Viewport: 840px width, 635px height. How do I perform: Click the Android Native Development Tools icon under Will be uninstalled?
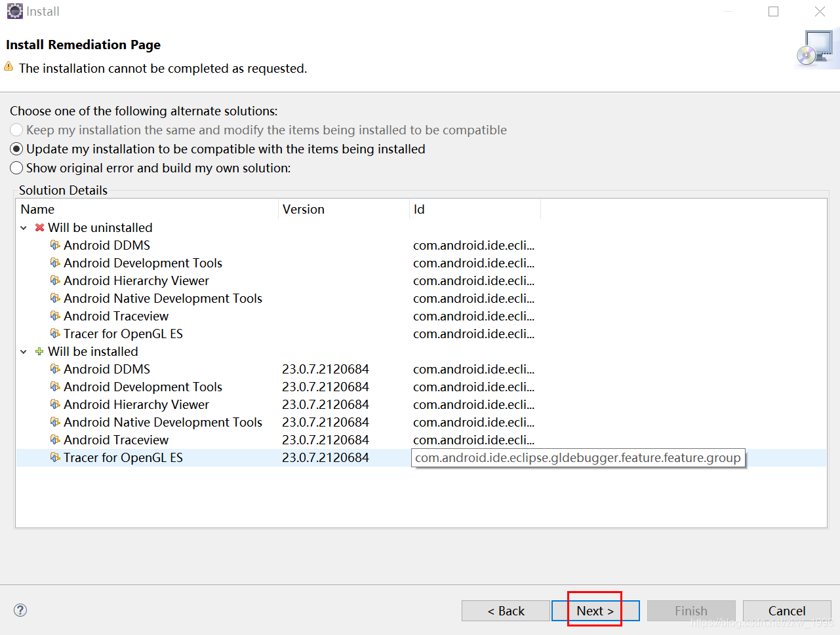tap(55, 298)
